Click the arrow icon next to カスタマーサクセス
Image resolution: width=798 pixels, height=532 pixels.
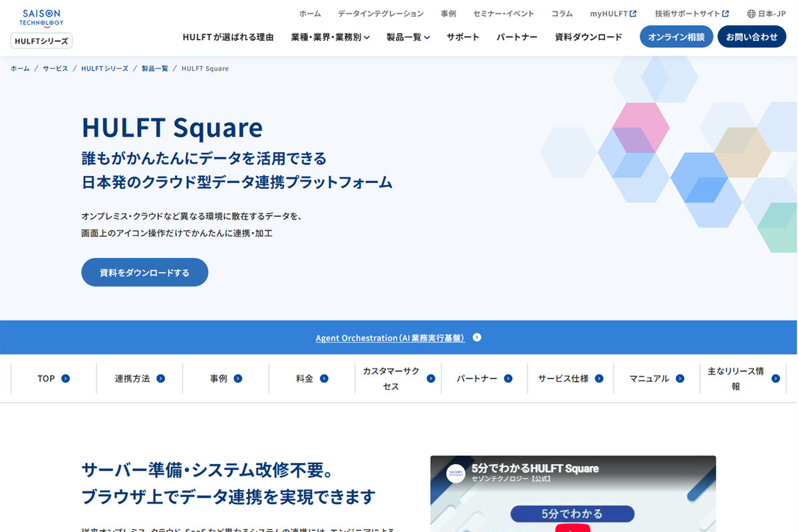click(431, 378)
